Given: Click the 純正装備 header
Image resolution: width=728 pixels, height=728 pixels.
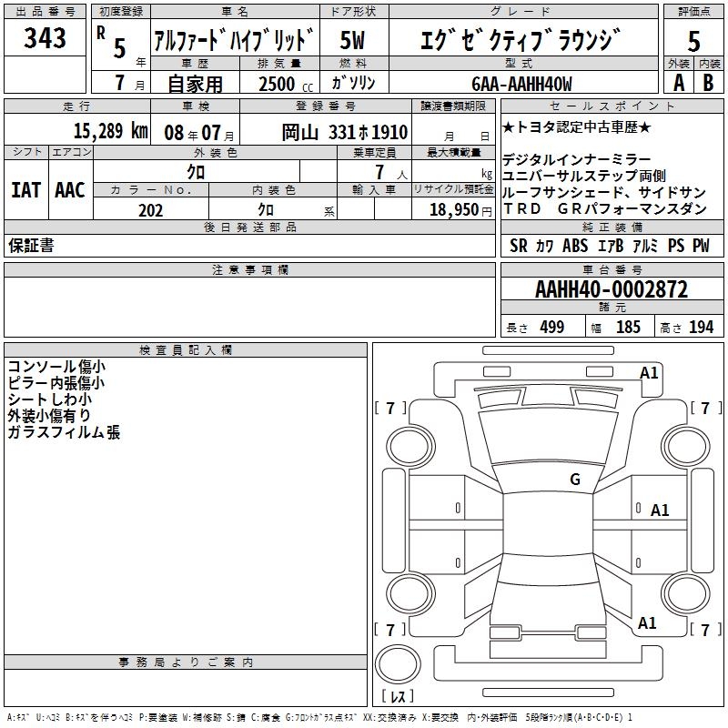Looking at the screenshot, I should (612, 227).
